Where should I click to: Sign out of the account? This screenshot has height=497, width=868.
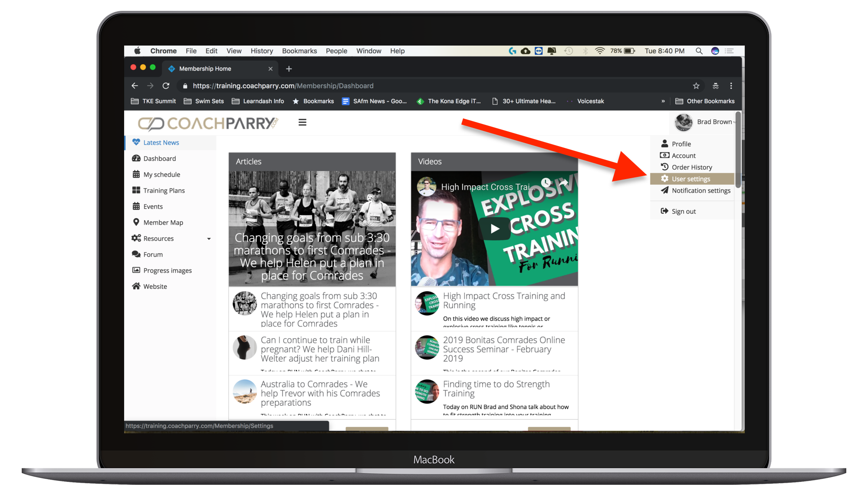coord(684,212)
